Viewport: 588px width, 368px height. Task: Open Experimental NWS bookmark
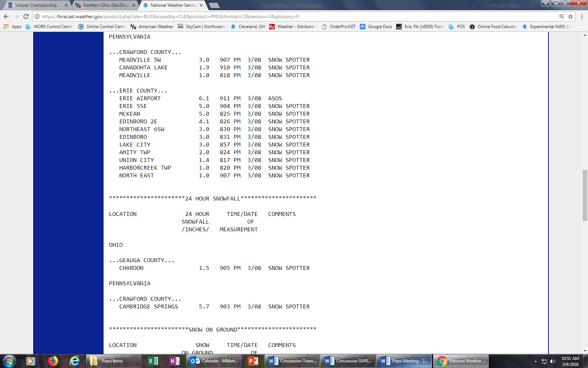[546, 27]
